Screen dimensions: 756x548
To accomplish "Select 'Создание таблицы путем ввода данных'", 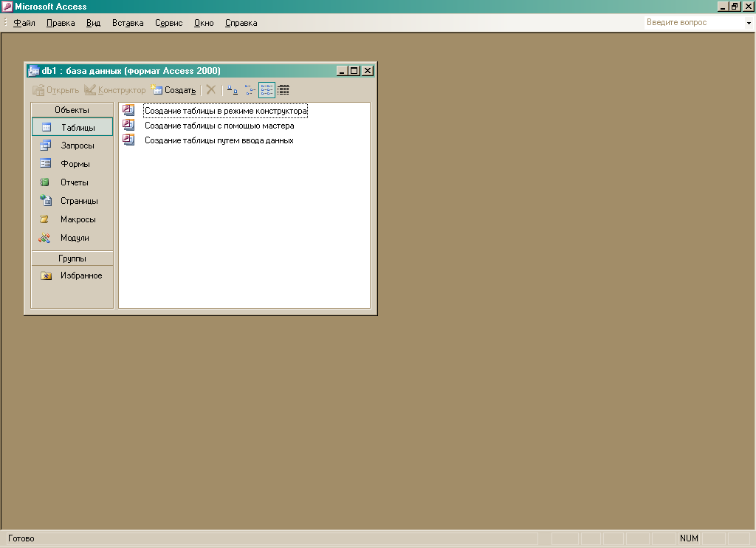I will pyautogui.click(x=219, y=141).
